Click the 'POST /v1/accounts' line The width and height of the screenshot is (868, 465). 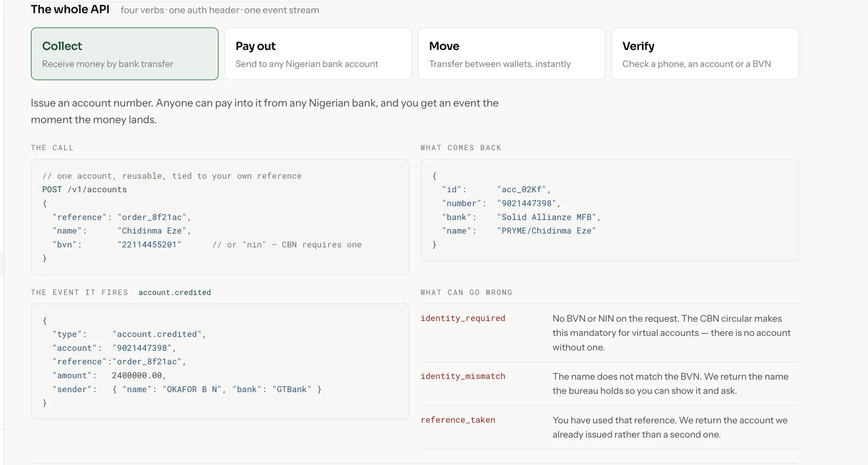tap(85, 189)
